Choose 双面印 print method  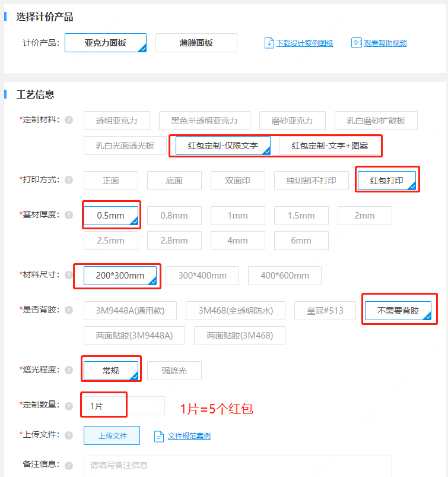click(x=237, y=181)
